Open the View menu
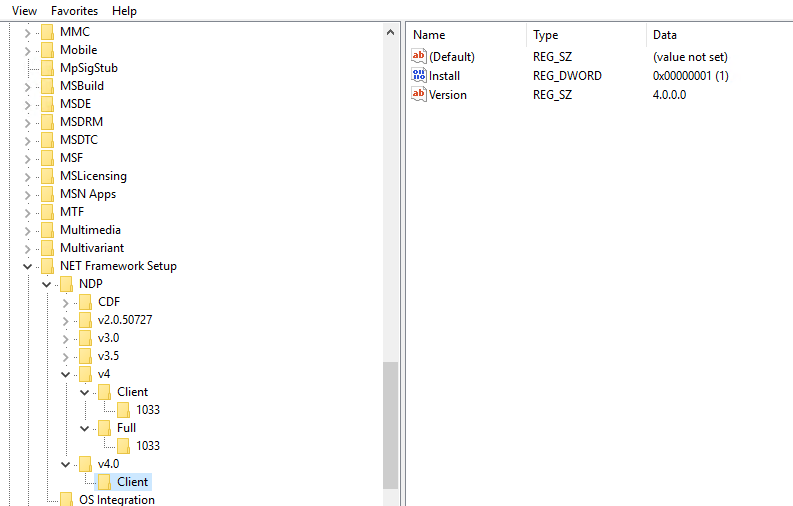The width and height of the screenshot is (793, 506). [x=24, y=11]
